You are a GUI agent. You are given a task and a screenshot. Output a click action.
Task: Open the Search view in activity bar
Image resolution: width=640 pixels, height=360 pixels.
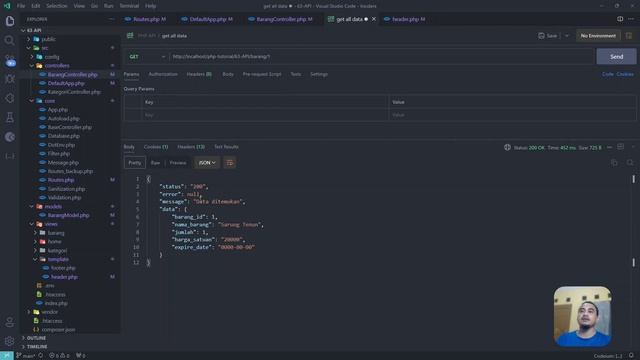click(10, 40)
